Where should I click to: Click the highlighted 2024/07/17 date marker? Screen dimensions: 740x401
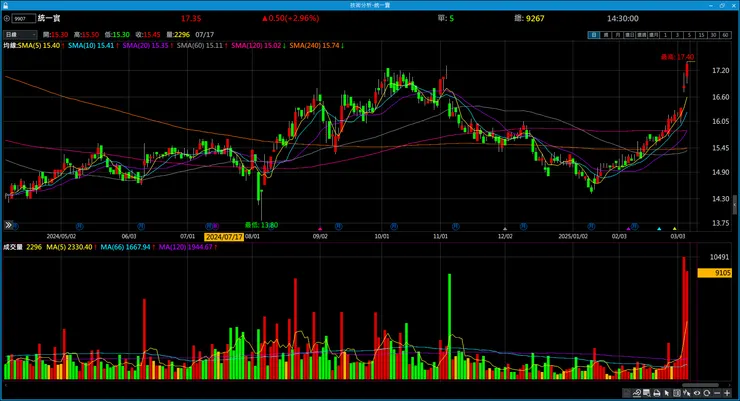coord(224,237)
